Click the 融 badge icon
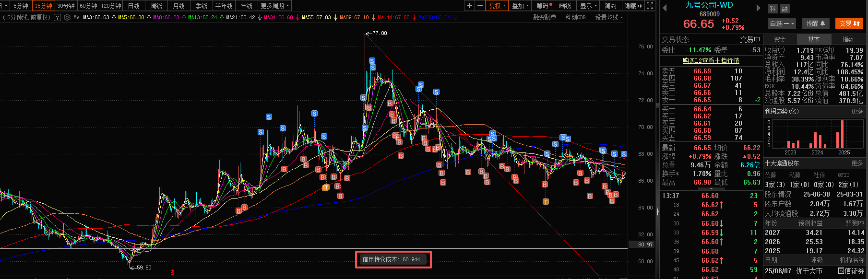Viewport: 868px width, 279px height. pyautogui.click(x=785, y=9)
